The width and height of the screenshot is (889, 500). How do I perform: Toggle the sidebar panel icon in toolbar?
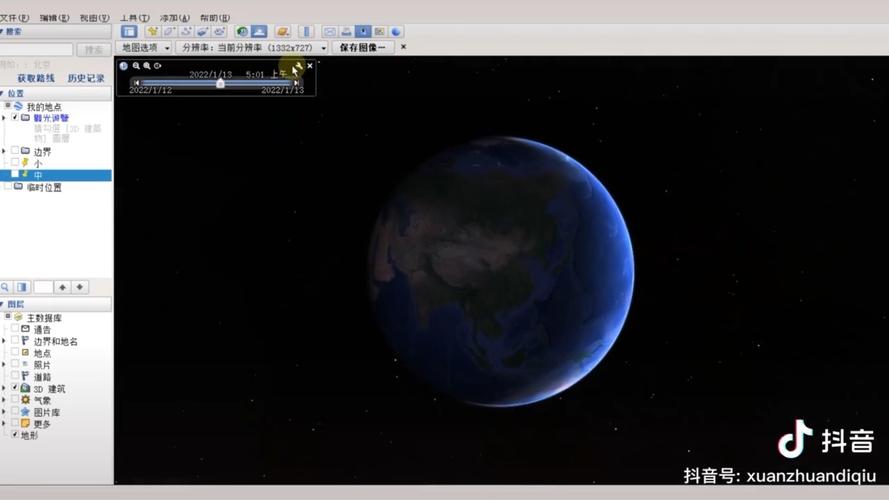point(129,32)
